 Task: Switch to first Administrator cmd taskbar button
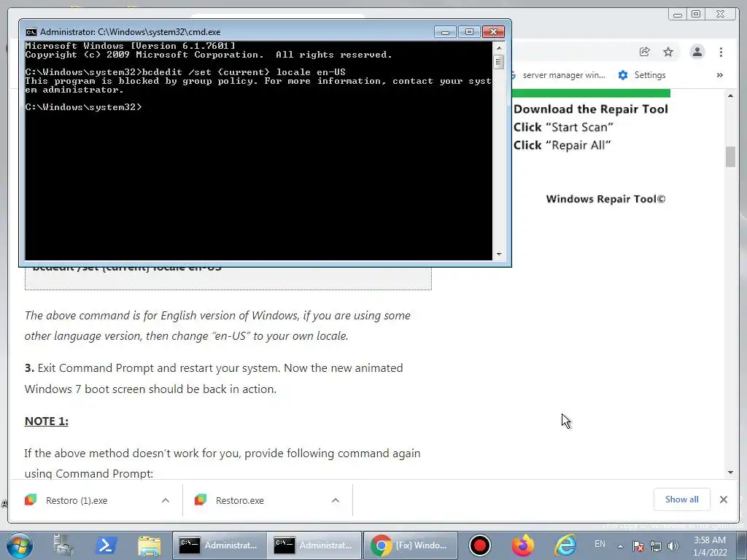219,545
